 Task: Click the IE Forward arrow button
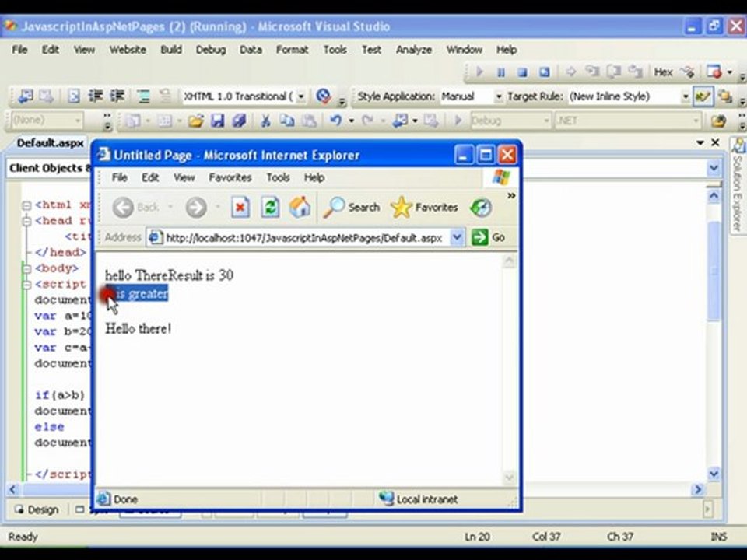pyautogui.click(x=196, y=208)
